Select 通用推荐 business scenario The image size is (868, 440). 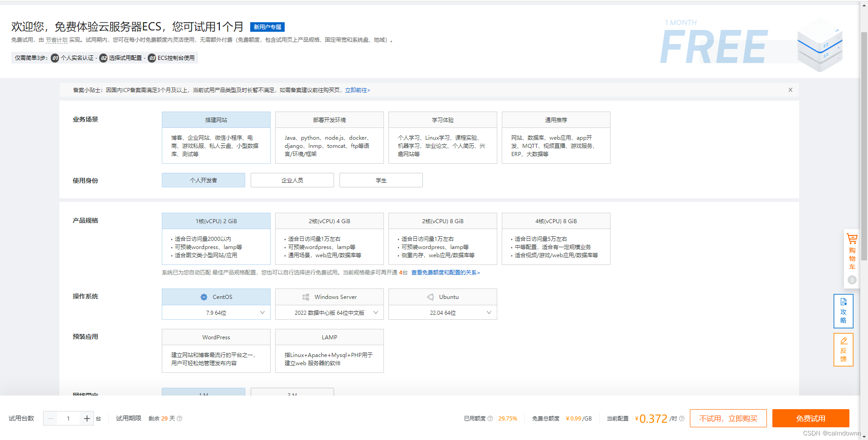tap(556, 137)
